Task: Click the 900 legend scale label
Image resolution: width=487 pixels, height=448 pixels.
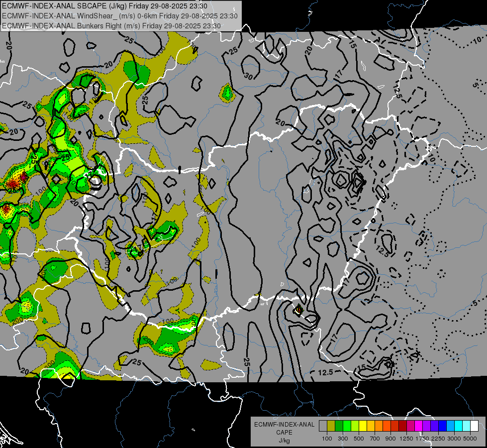Action: (390, 439)
